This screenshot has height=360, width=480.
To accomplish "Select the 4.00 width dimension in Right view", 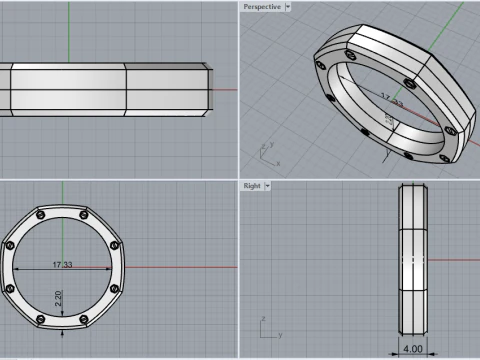I will pyautogui.click(x=413, y=349).
